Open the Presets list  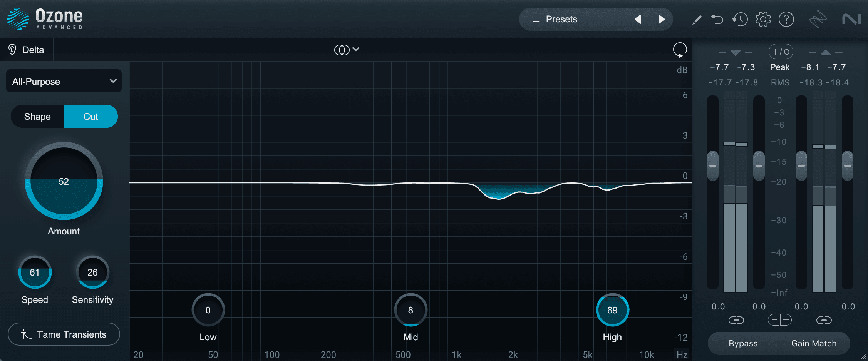554,19
